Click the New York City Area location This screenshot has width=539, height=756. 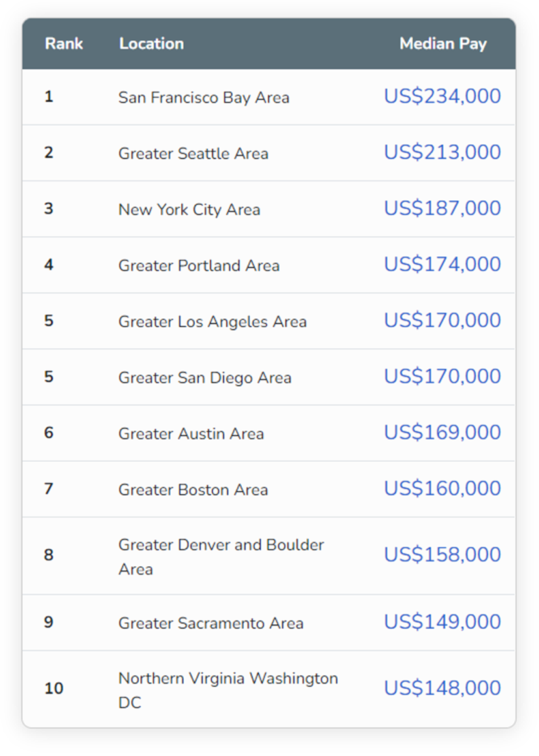pyautogui.click(x=189, y=210)
